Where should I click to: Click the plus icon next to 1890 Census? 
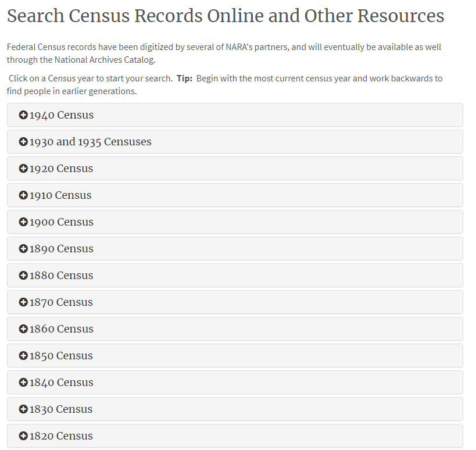(x=23, y=249)
